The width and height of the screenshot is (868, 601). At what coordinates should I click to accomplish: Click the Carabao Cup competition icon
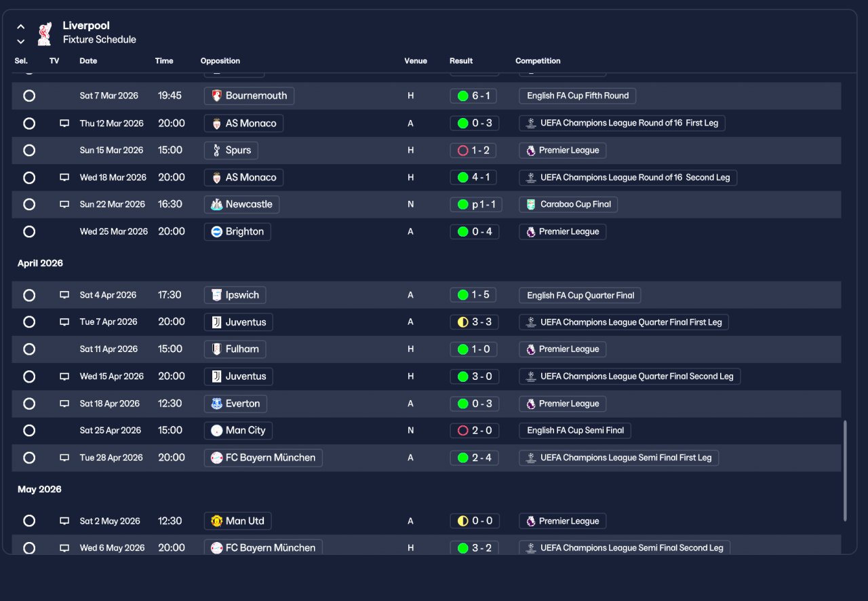click(531, 204)
